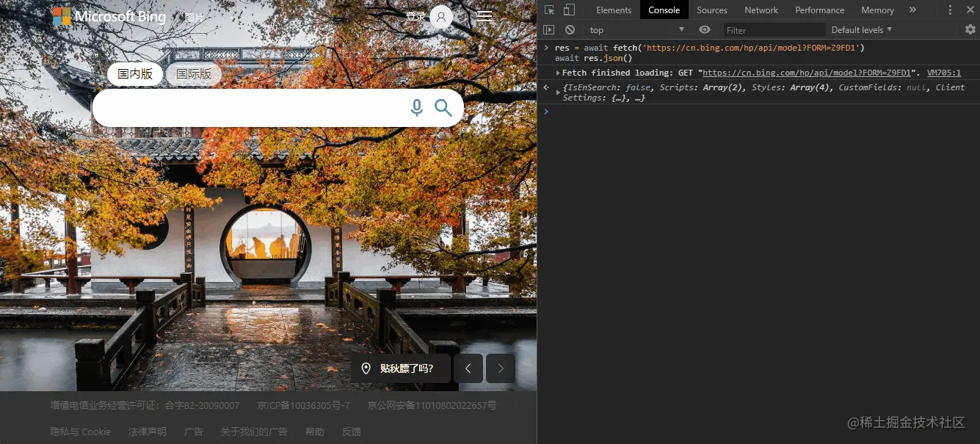Open DevTools customize three-dot menu
Image resolution: width=980 pixels, height=444 pixels.
(950, 10)
